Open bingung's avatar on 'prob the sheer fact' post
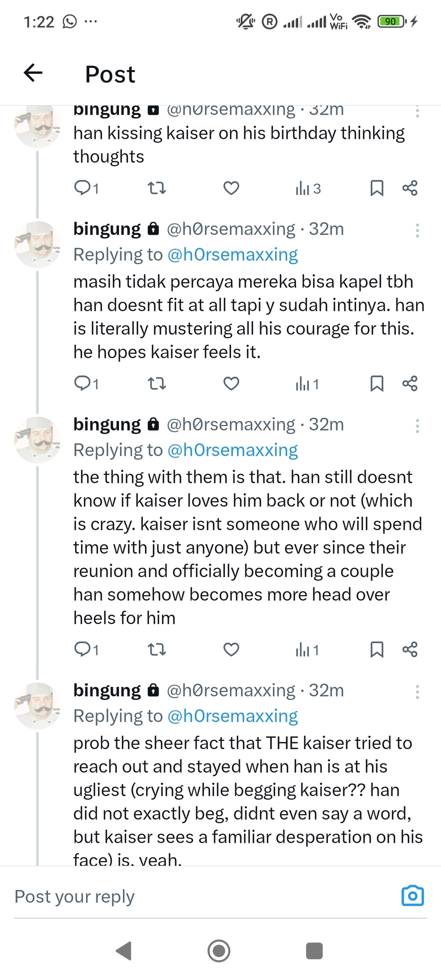441x980 pixels. [x=37, y=706]
